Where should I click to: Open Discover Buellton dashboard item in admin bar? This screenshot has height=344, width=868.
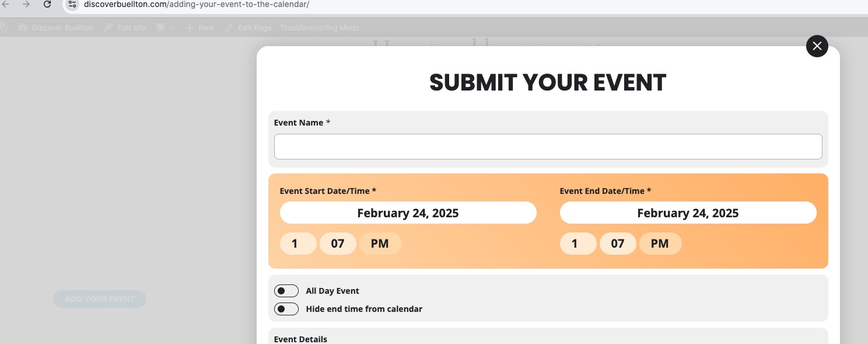click(x=56, y=27)
